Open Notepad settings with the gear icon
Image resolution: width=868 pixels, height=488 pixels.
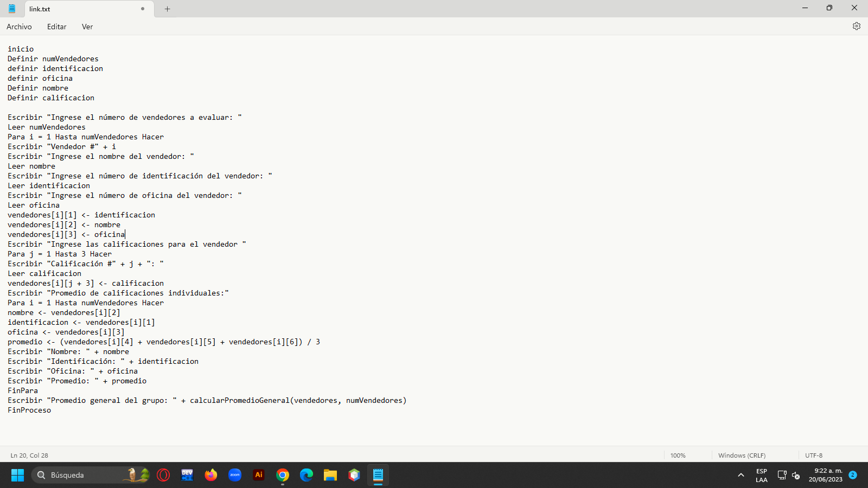pyautogui.click(x=857, y=25)
